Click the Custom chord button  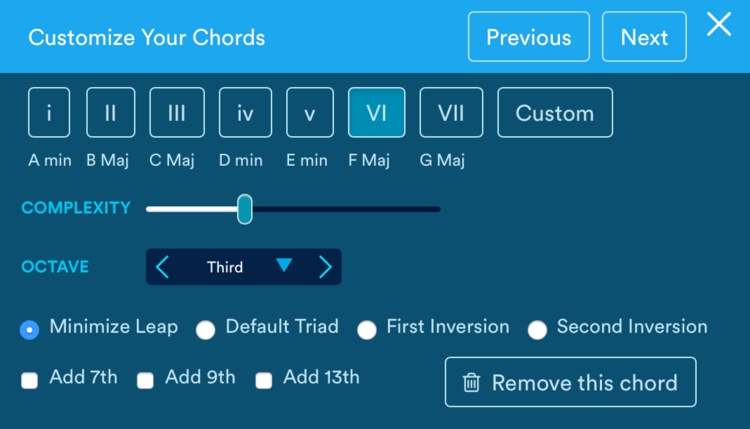pos(555,113)
